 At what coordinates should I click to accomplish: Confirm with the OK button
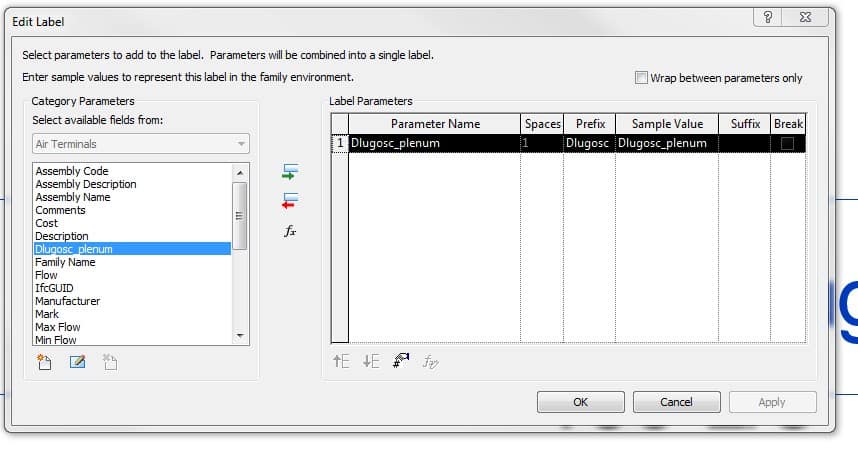click(x=581, y=402)
